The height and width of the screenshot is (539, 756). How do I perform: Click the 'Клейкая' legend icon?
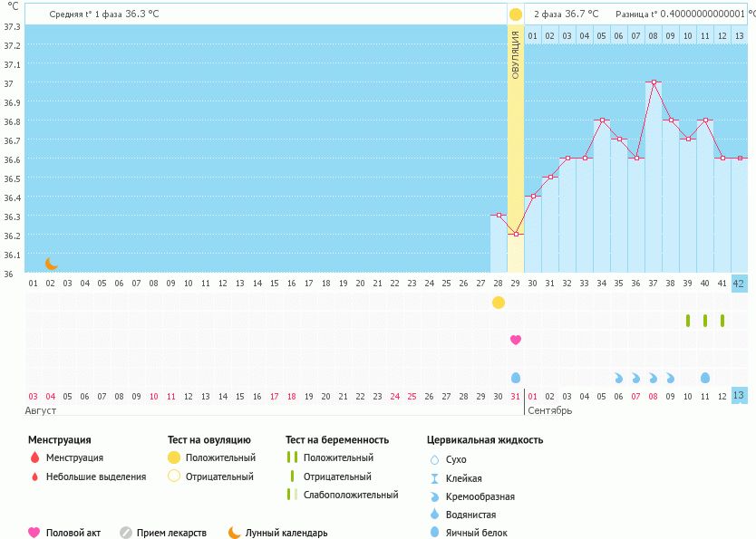(434, 478)
